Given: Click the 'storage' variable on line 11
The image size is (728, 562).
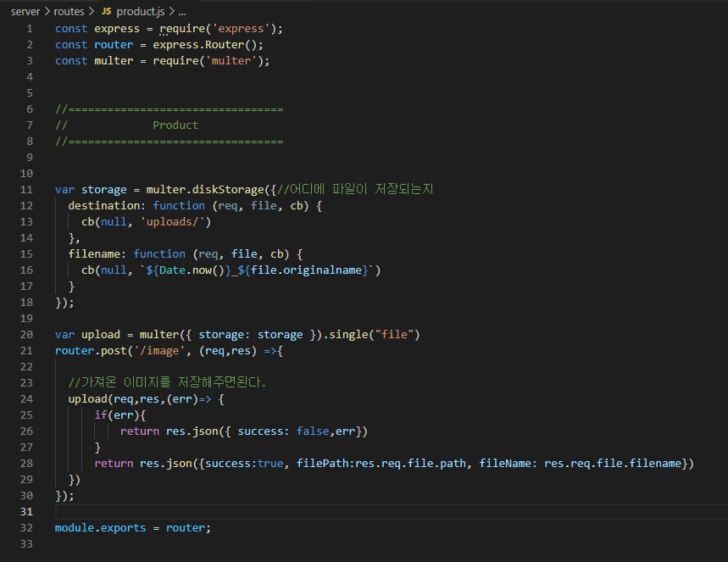Looking at the screenshot, I should [x=104, y=190].
